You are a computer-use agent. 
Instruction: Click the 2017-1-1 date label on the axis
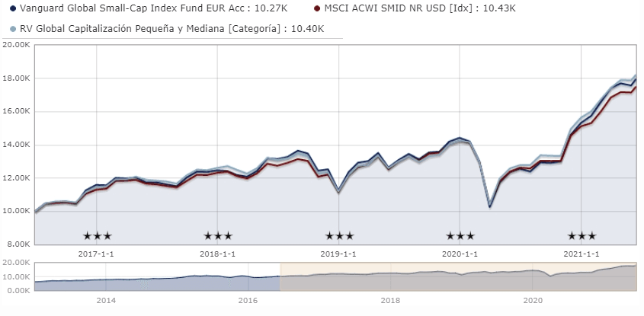(97, 254)
